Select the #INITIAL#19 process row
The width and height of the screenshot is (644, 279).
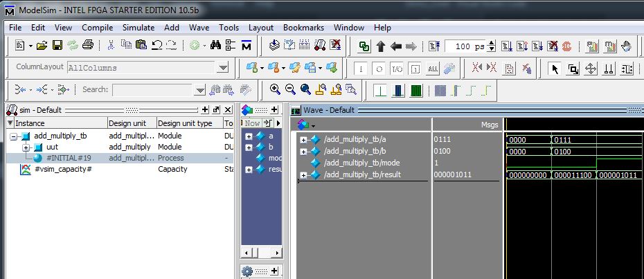tap(119, 159)
